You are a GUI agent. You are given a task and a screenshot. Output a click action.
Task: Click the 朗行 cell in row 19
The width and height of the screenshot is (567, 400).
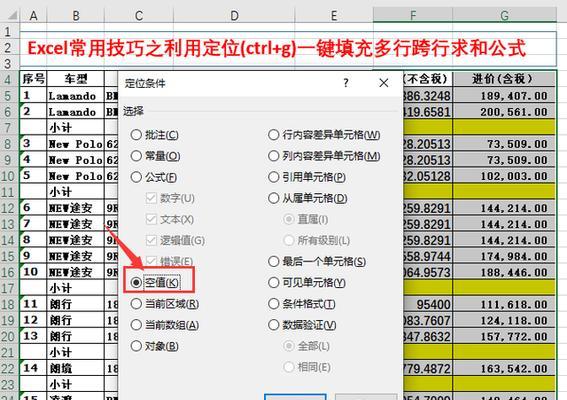(x=76, y=320)
